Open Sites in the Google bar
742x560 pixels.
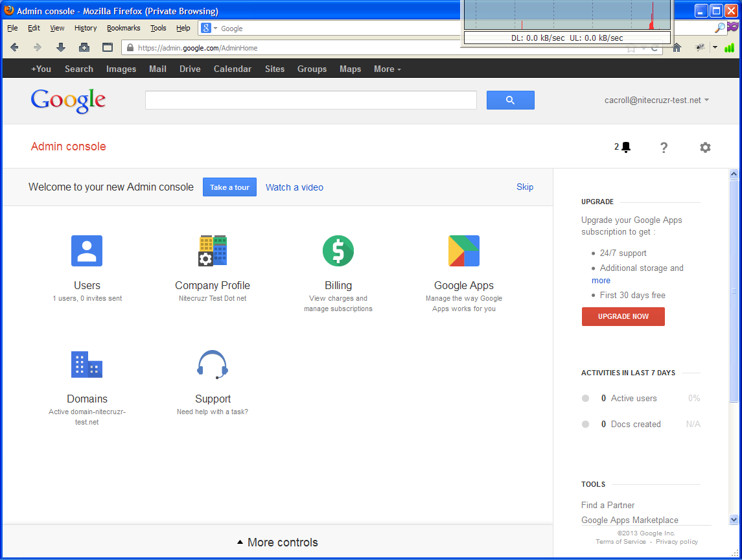[275, 69]
